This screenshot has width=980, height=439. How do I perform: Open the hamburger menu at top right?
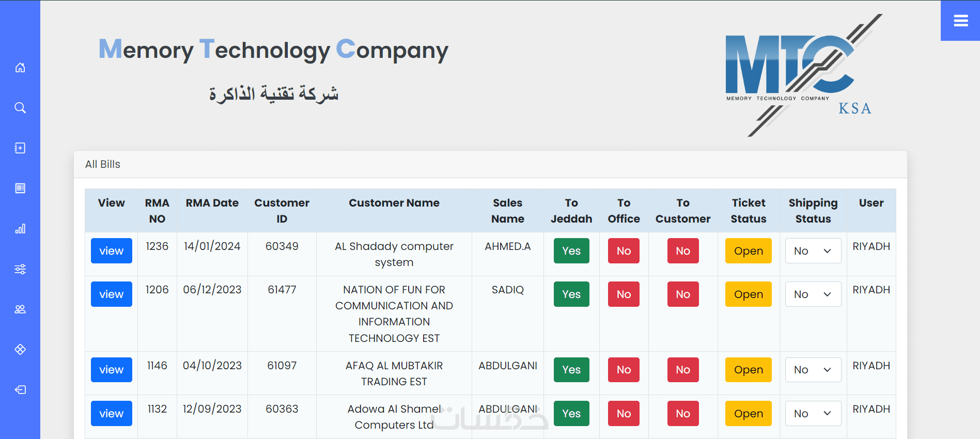pos(960,21)
